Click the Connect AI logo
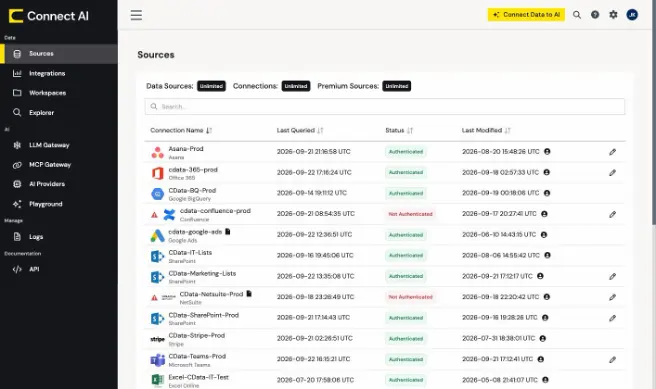The height and width of the screenshot is (389, 656). click(x=49, y=16)
